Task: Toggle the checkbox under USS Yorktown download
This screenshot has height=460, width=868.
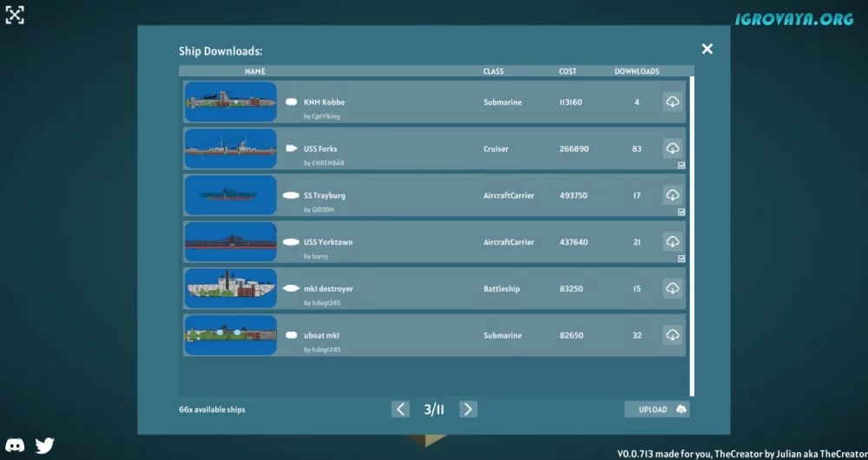Action: click(681, 259)
